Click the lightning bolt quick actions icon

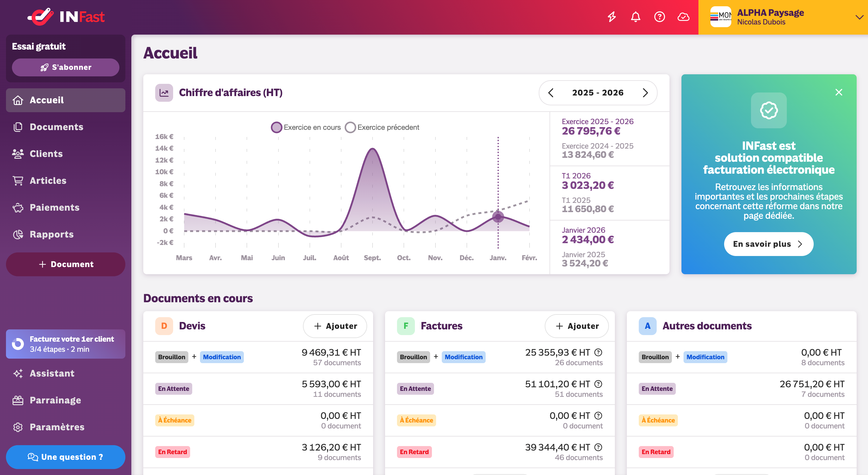(x=612, y=17)
